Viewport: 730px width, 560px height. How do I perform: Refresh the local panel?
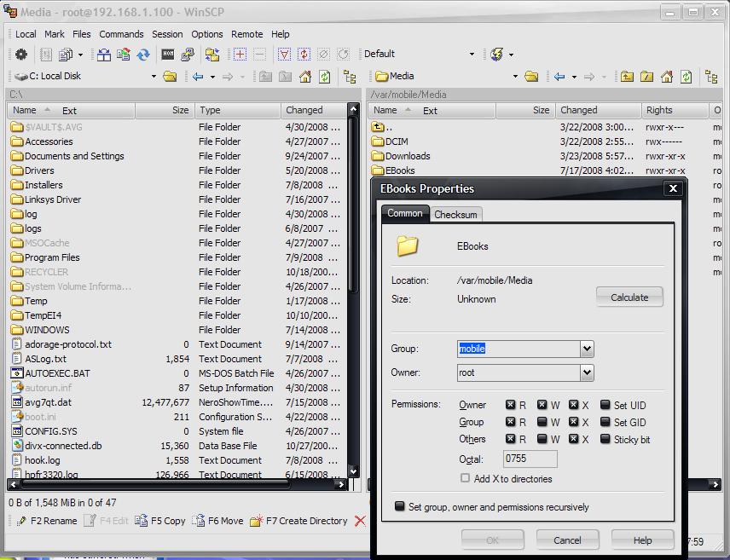coord(325,77)
